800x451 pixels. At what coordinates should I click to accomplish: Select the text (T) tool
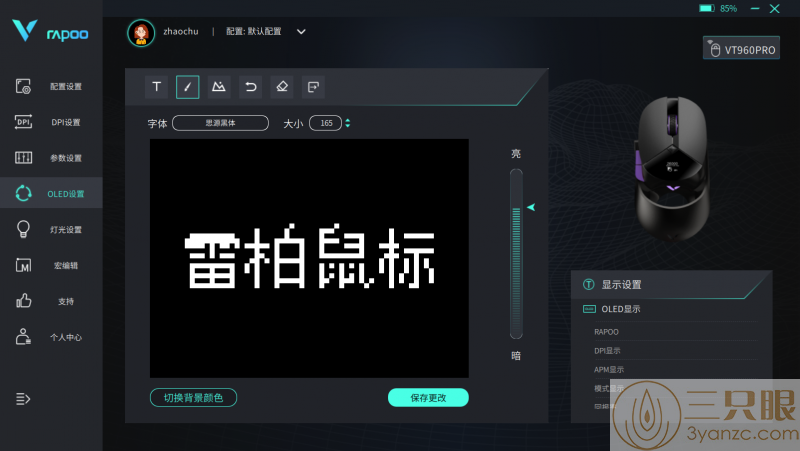pos(157,87)
